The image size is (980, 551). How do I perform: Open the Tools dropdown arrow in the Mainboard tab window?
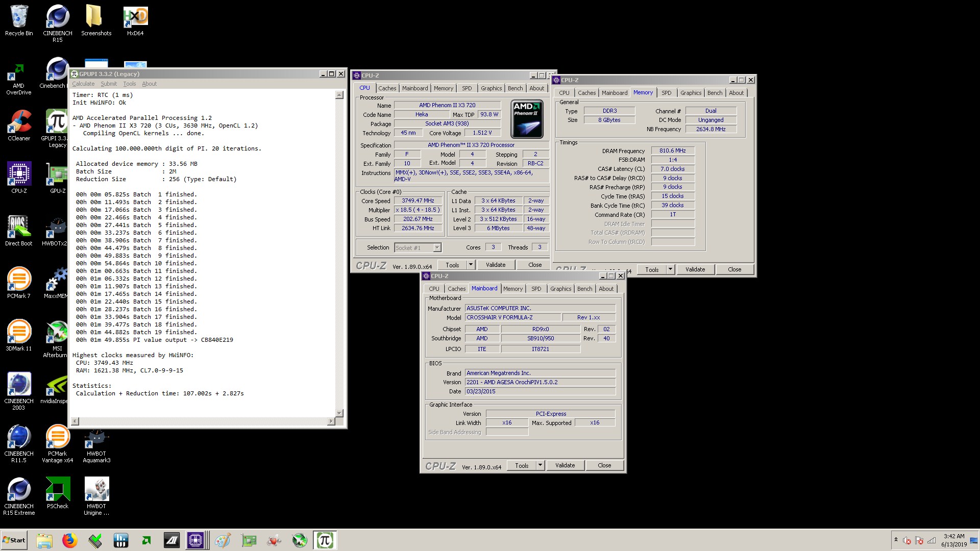click(540, 465)
